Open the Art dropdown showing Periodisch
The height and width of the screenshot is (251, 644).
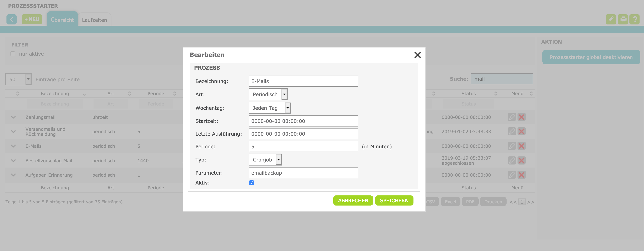(268, 94)
